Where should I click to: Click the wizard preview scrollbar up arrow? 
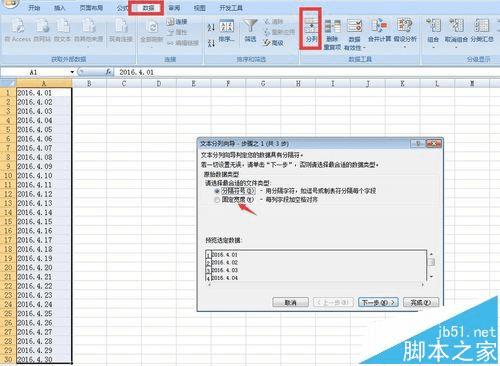[x=431, y=254]
